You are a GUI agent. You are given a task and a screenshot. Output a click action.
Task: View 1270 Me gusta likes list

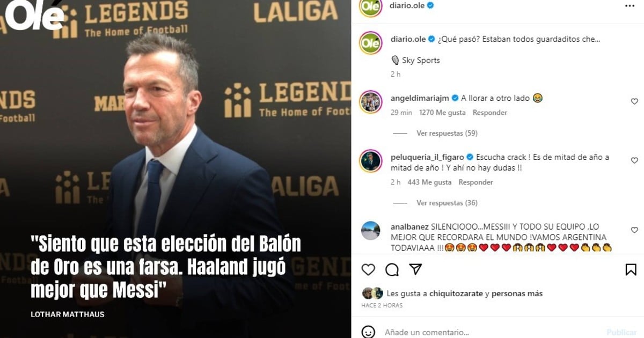[442, 113]
